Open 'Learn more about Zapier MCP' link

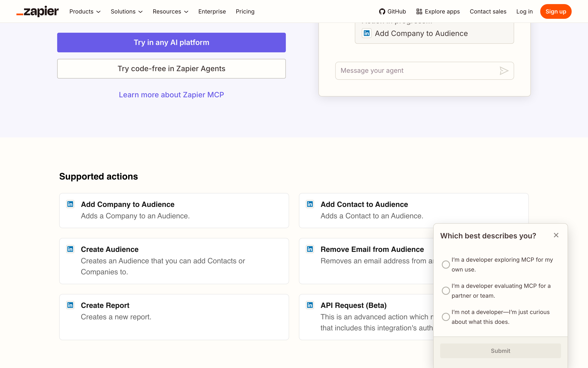171,95
